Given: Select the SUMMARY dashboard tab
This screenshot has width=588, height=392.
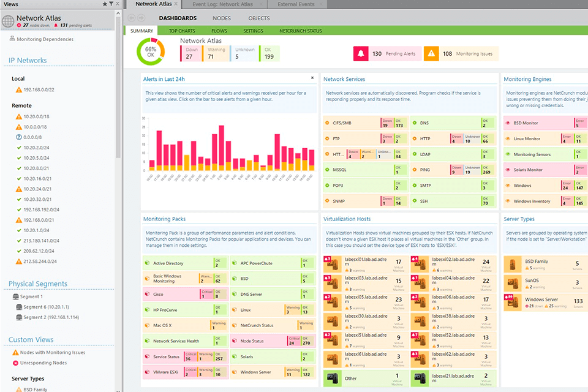Looking at the screenshot, I should point(141,31).
